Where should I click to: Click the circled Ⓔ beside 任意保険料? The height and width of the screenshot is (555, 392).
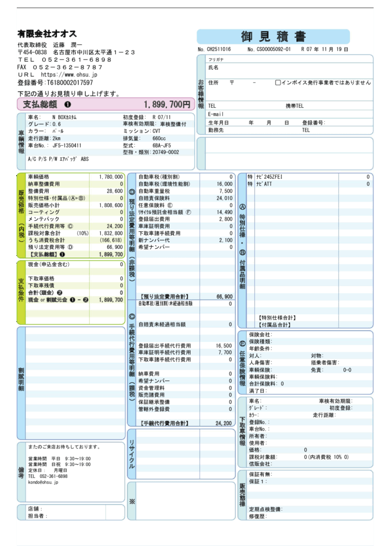[x=170, y=205]
